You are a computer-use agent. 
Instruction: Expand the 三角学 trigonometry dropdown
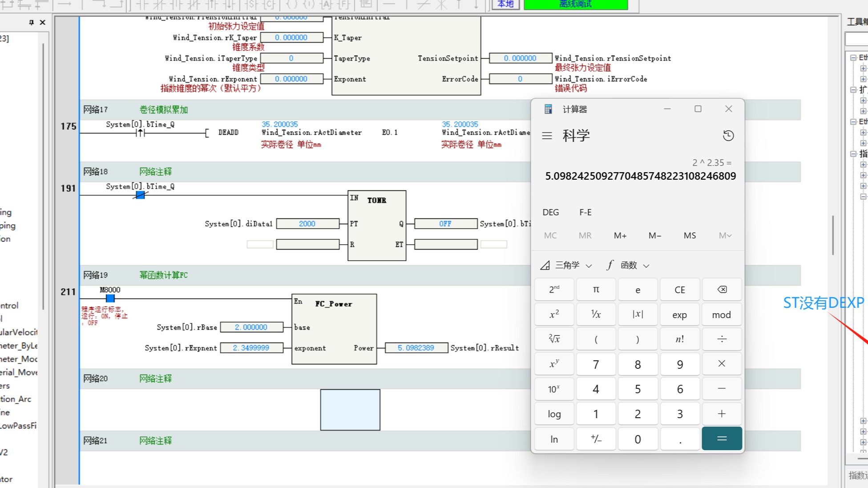coord(566,266)
